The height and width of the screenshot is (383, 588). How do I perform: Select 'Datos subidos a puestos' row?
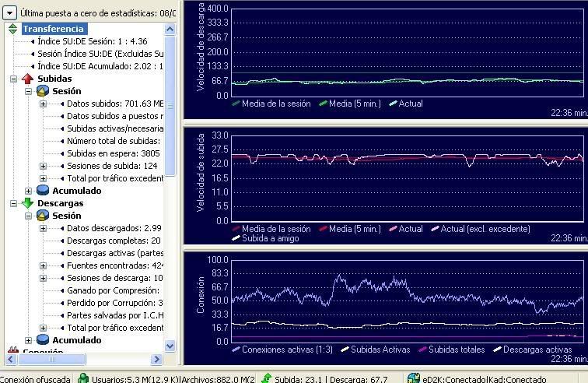[x=115, y=116]
